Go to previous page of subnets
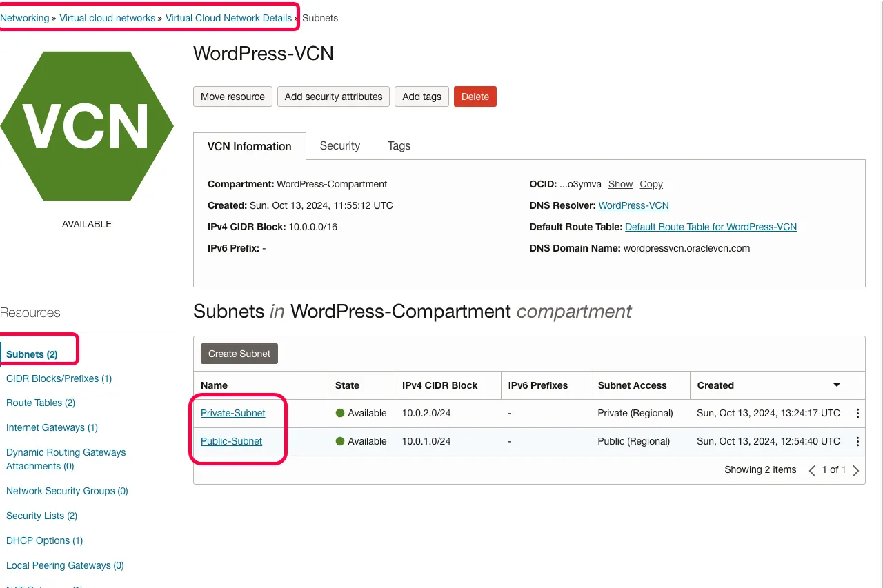 tap(812, 470)
